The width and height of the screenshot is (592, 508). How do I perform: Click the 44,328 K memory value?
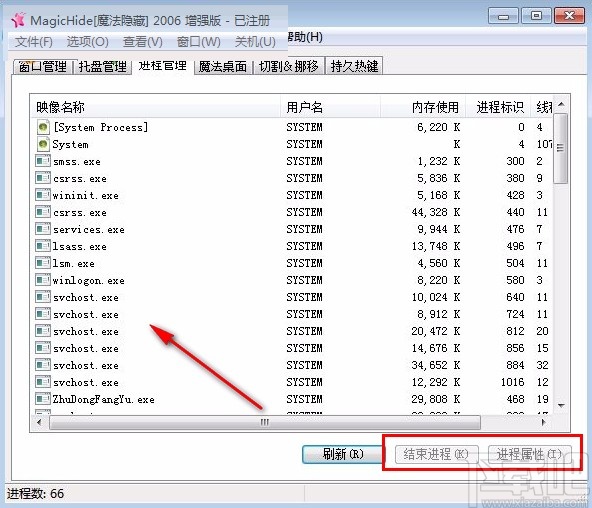pyautogui.click(x=436, y=212)
